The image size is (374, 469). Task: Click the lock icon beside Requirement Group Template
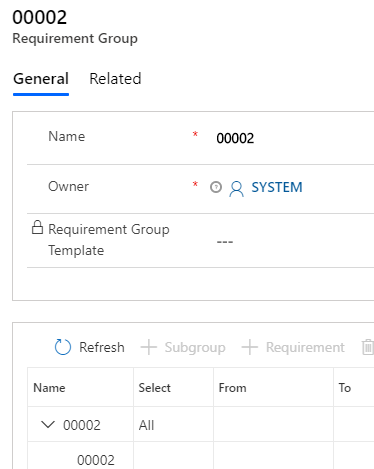tap(37, 227)
